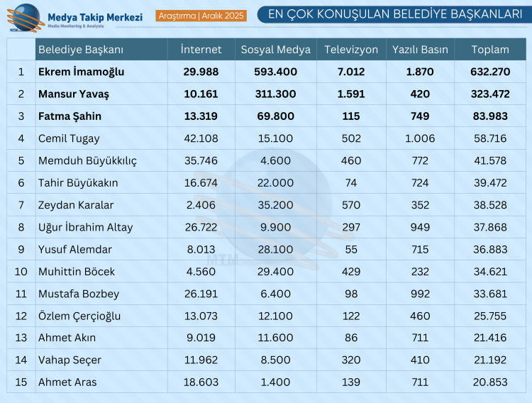Viewport: 532px width, 403px height.
Task: Select the Mansur Yavaş row name
Action: (74, 94)
